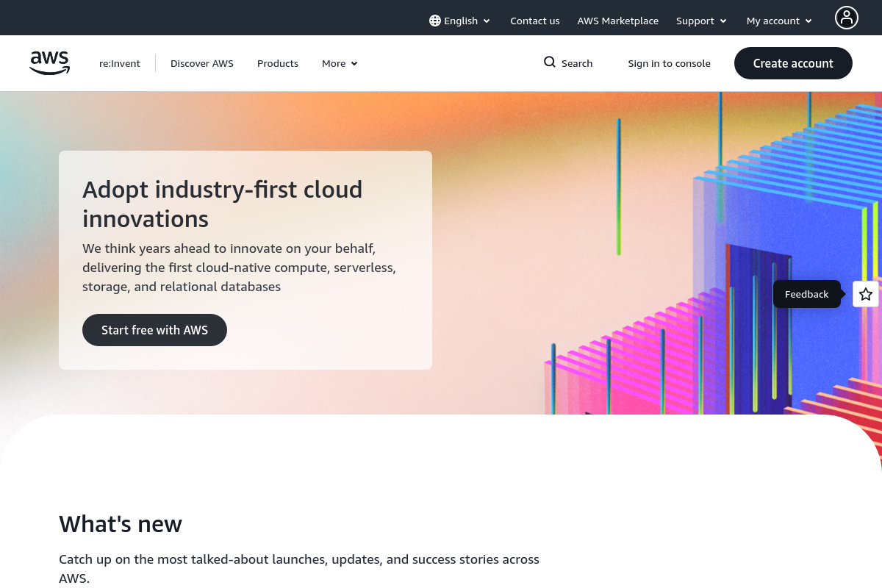Screen dimensions: 882x588
Task: Click the Feedback star icon
Action: pos(866,294)
